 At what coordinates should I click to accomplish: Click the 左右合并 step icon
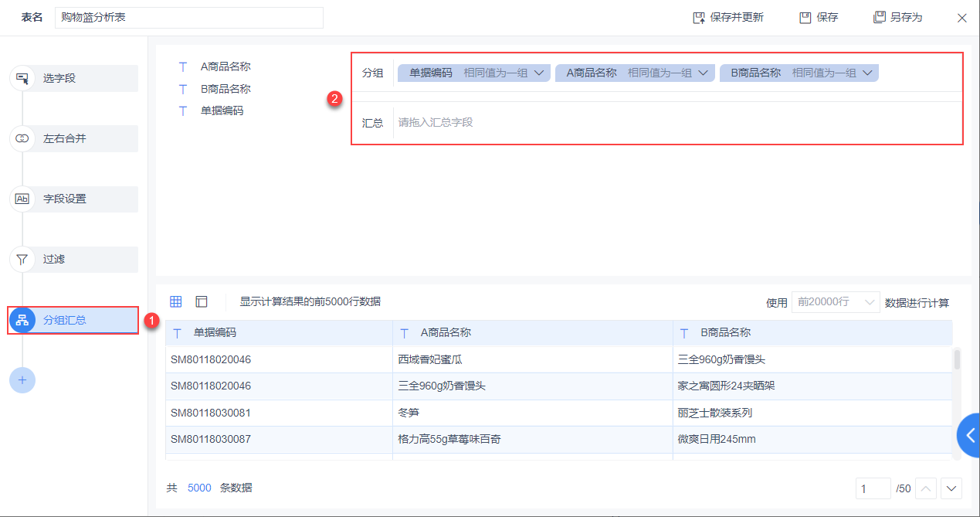[22, 138]
